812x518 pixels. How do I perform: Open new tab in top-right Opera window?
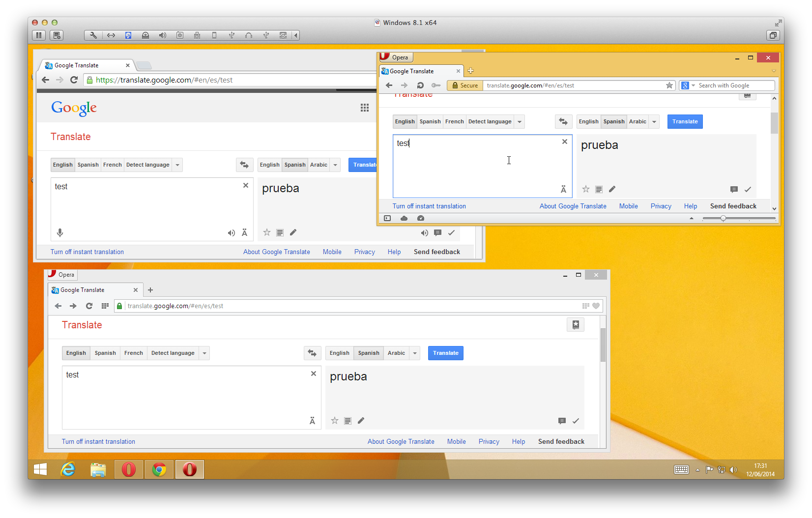tap(470, 71)
